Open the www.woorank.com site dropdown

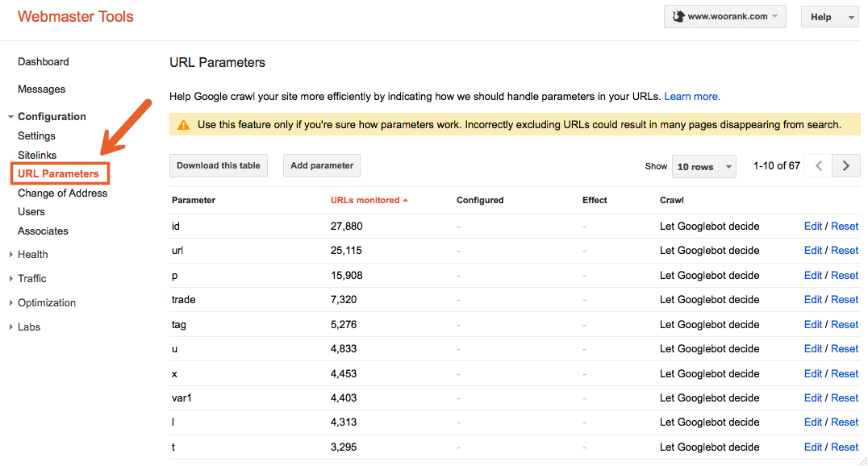(x=724, y=17)
